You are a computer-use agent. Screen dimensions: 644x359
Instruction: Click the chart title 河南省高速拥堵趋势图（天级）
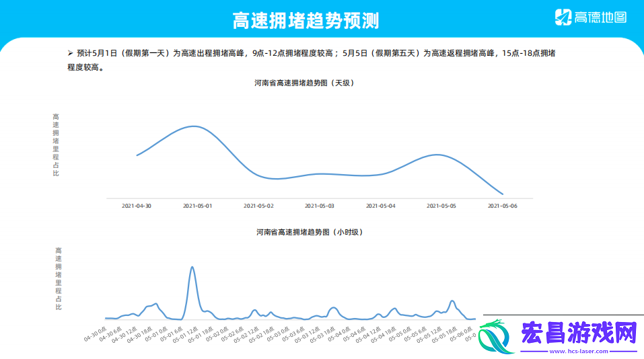(x=304, y=83)
